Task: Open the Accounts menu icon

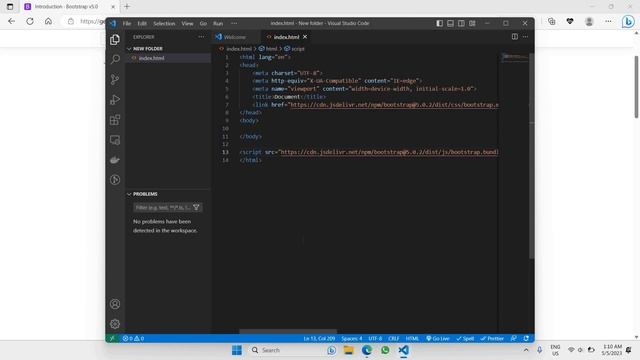Action: tap(115, 304)
